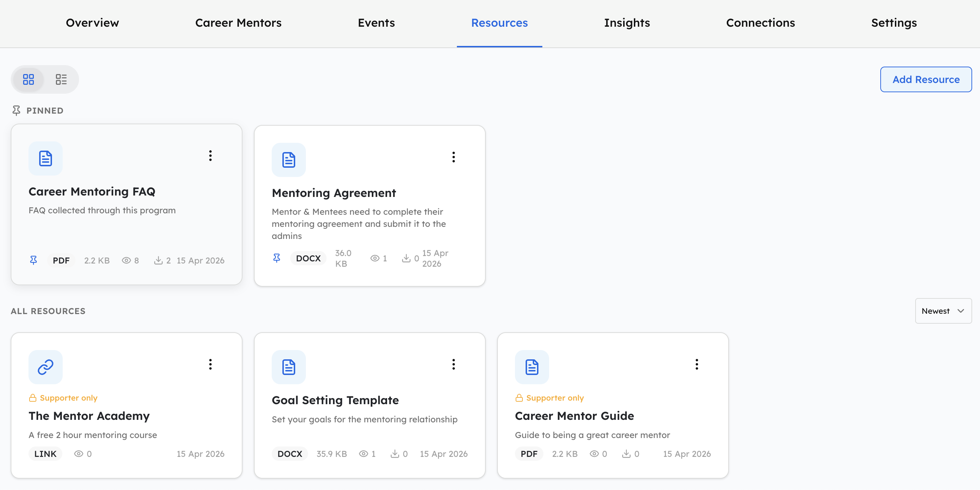
Task: Open Mentoring Agreement three-dot menu
Action: pyautogui.click(x=453, y=157)
